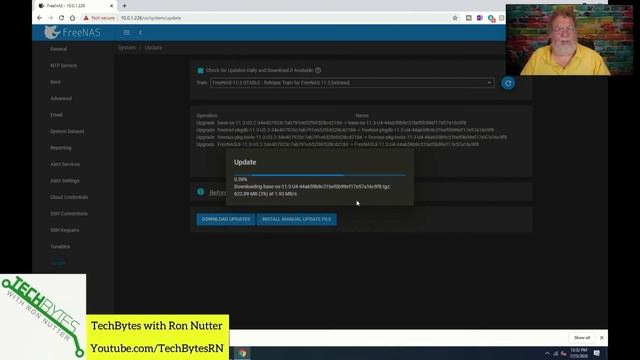Image resolution: width=640 pixels, height=360 pixels.
Task: Open the purple OneNote extension icon
Action: [x=480, y=18]
